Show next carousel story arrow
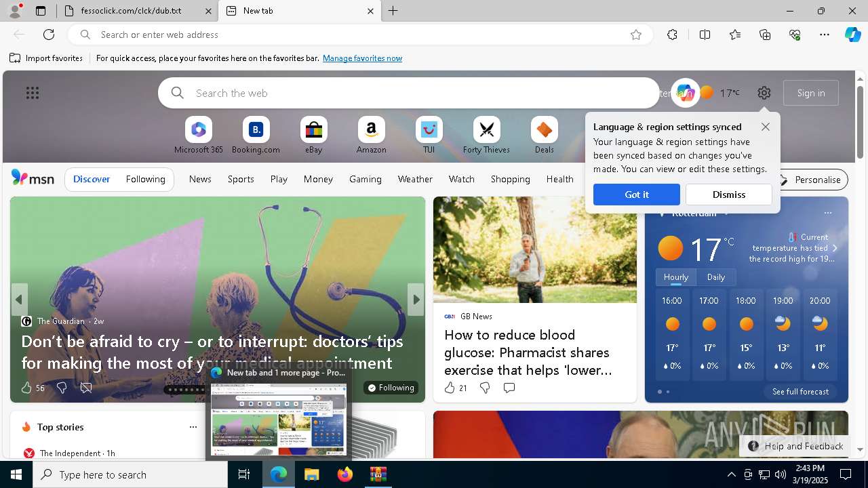This screenshot has height=488, width=868. tap(416, 300)
